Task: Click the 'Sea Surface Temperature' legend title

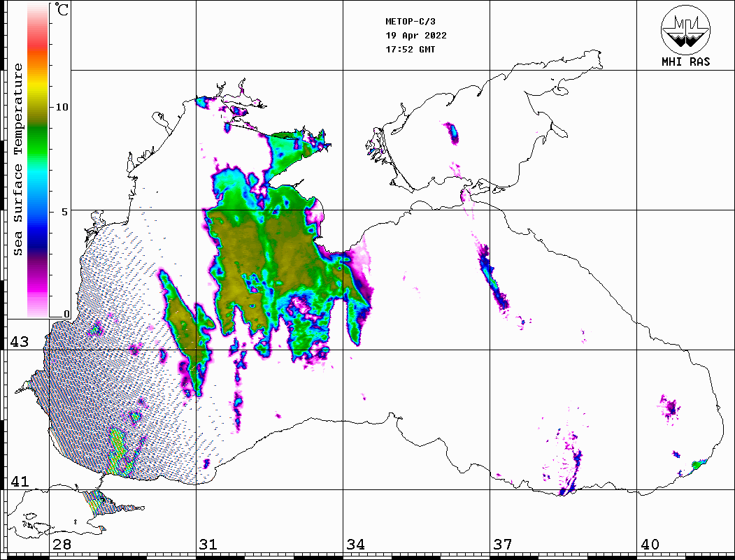Action: (x=18, y=159)
